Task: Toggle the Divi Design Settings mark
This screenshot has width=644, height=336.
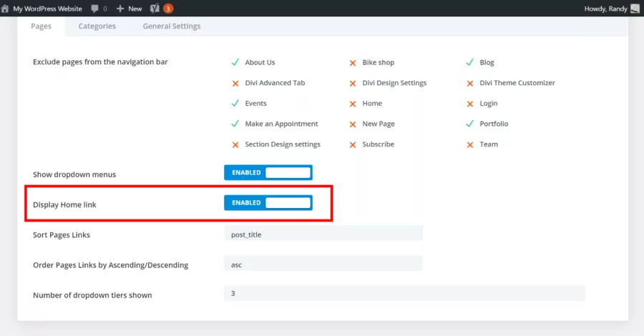Action: [352, 83]
